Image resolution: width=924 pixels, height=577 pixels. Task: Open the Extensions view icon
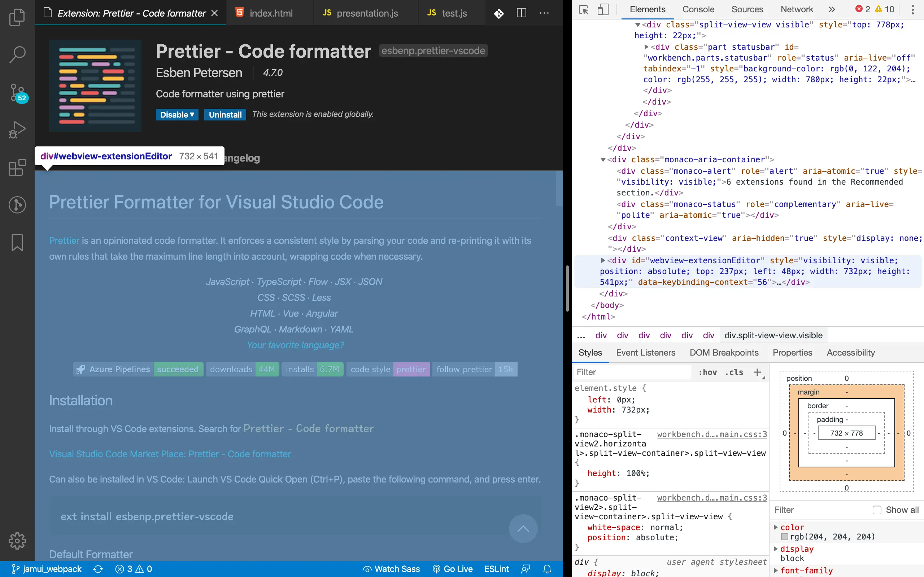click(x=17, y=167)
